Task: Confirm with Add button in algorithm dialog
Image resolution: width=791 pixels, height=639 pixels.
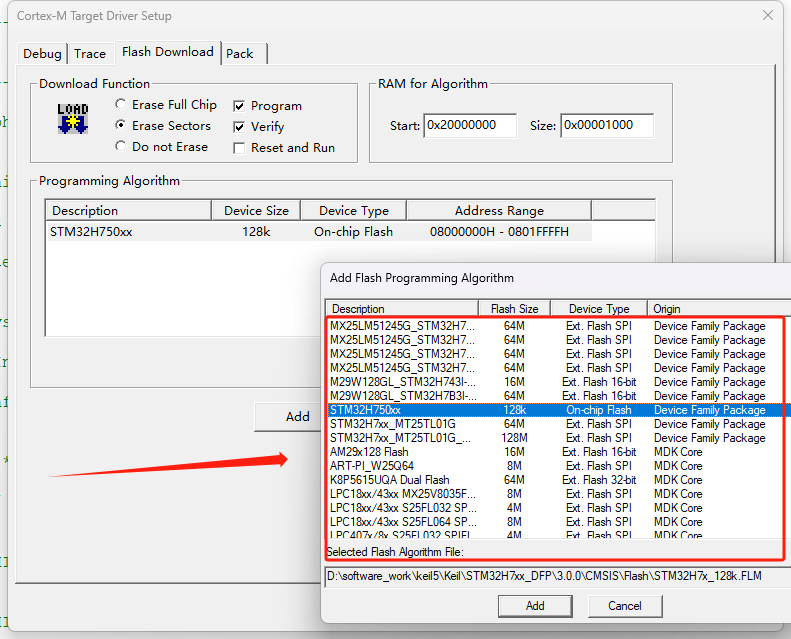Action: 535,606
